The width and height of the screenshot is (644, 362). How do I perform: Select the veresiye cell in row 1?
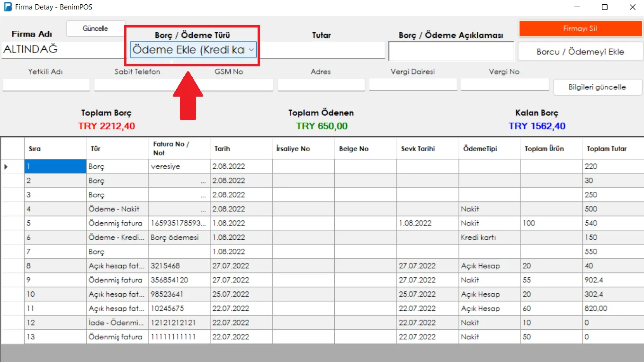179,166
